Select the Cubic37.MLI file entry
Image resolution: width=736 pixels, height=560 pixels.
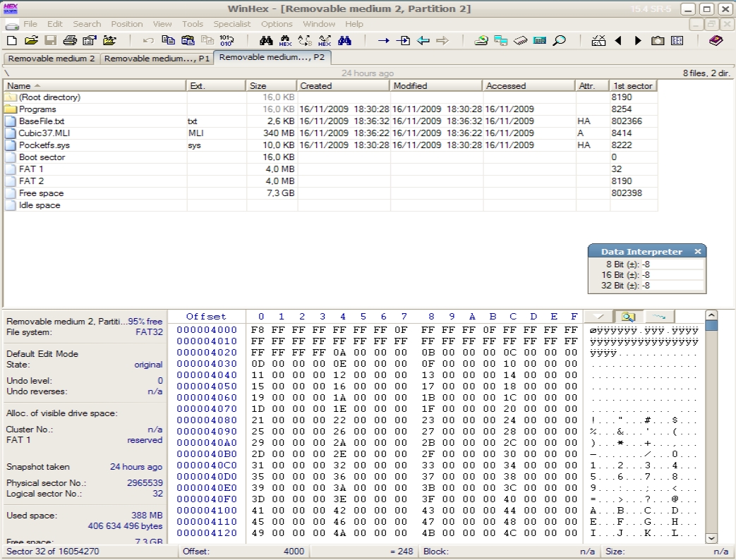44,133
